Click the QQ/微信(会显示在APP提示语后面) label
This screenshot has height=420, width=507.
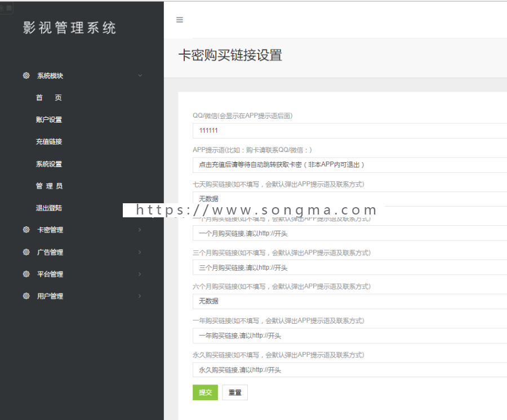pyautogui.click(x=242, y=115)
